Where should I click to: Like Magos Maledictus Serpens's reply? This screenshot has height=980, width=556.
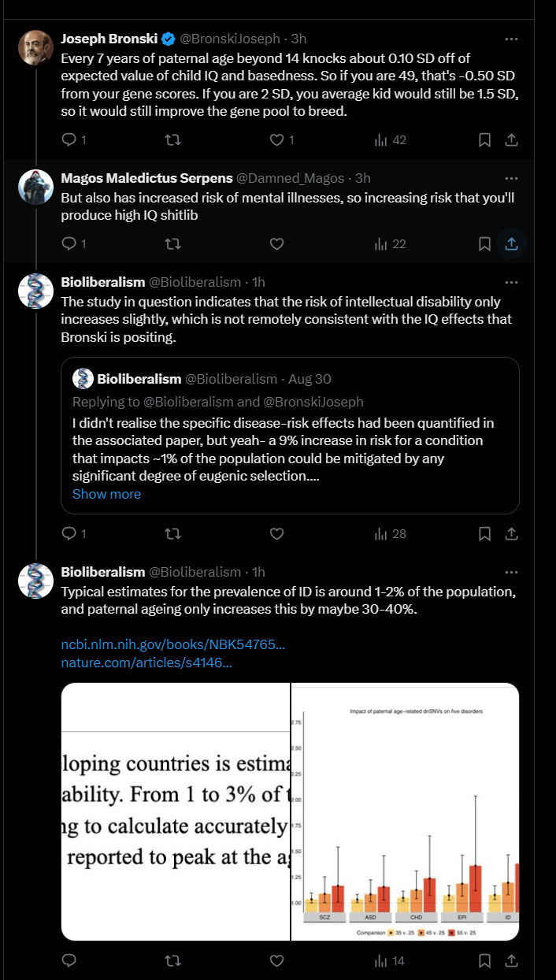pyautogui.click(x=276, y=243)
